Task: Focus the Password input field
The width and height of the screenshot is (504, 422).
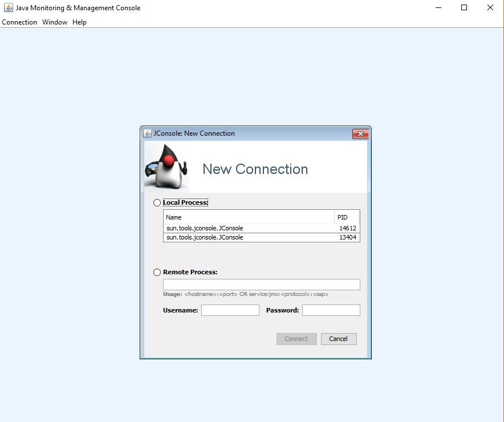Action: (x=331, y=310)
